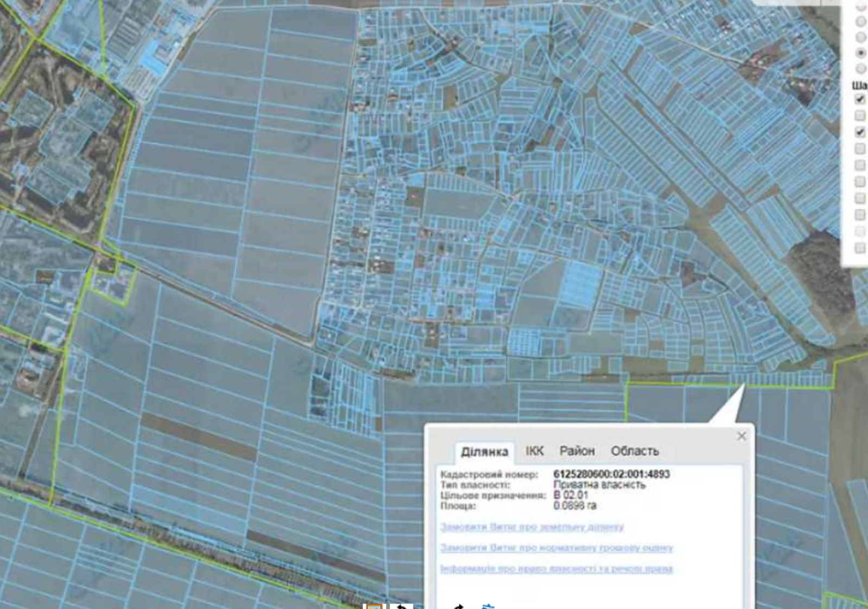Open the Область tab
Image resolution: width=868 pixels, height=609 pixels.
(635, 451)
